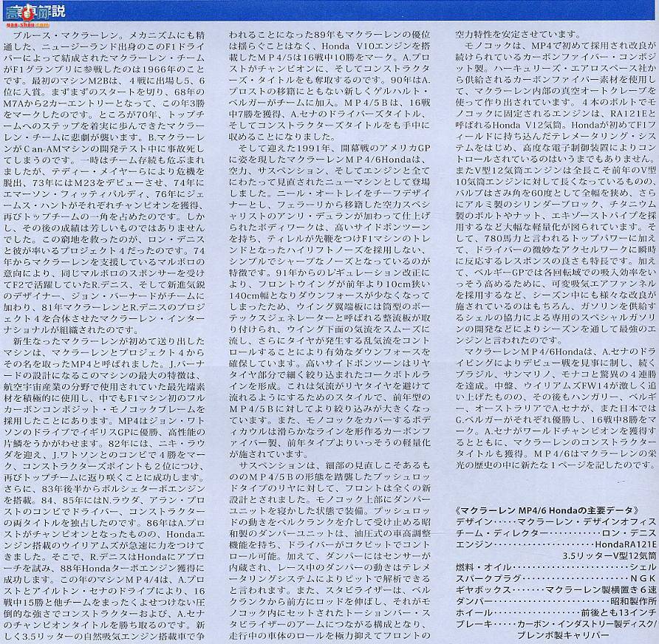Click the text '3.5リッターV型12気筒'

610,556
